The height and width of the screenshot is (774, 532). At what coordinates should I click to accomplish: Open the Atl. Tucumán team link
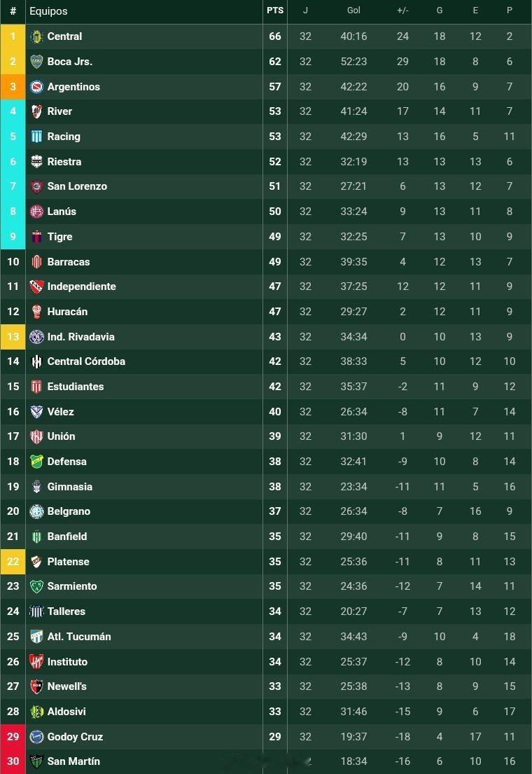pos(79,637)
